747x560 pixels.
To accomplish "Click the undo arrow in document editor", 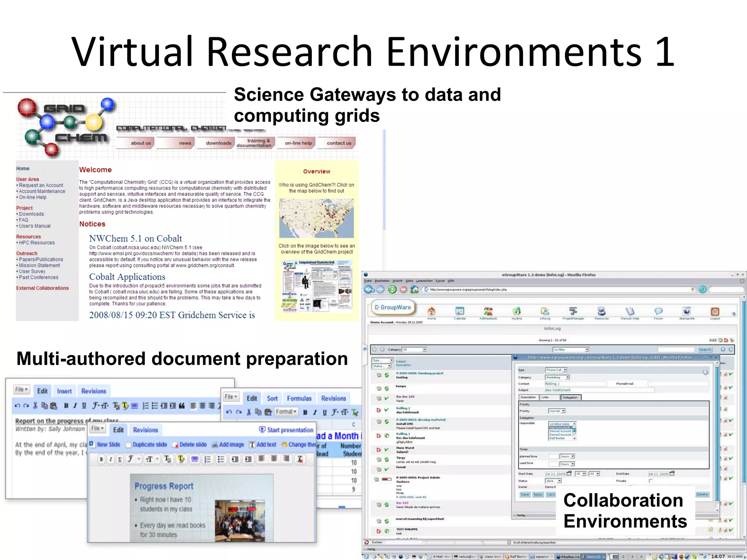I will click(18, 405).
